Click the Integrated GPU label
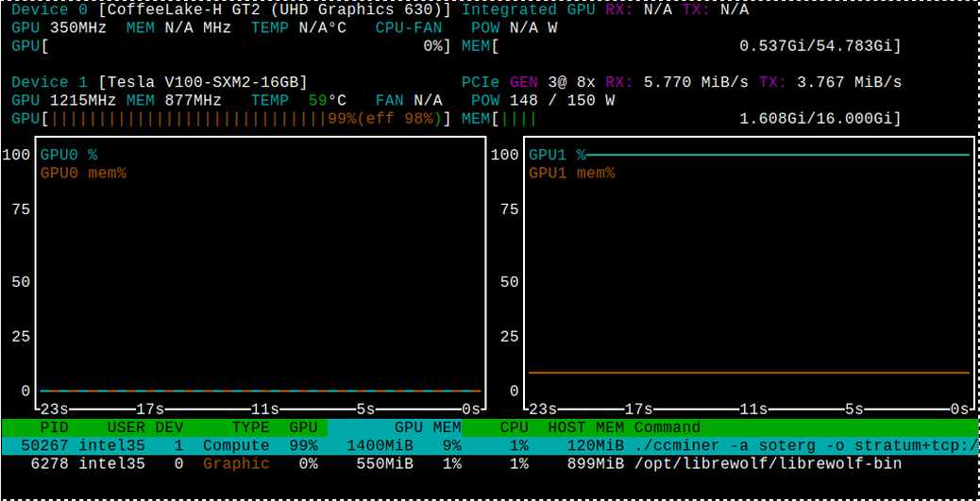980x501 pixels. coord(528,10)
